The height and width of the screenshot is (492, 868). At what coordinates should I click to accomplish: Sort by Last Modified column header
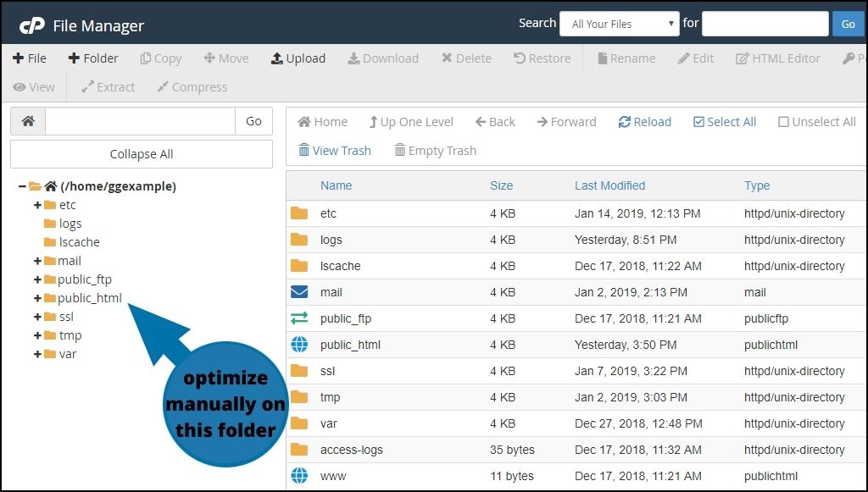coord(609,185)
